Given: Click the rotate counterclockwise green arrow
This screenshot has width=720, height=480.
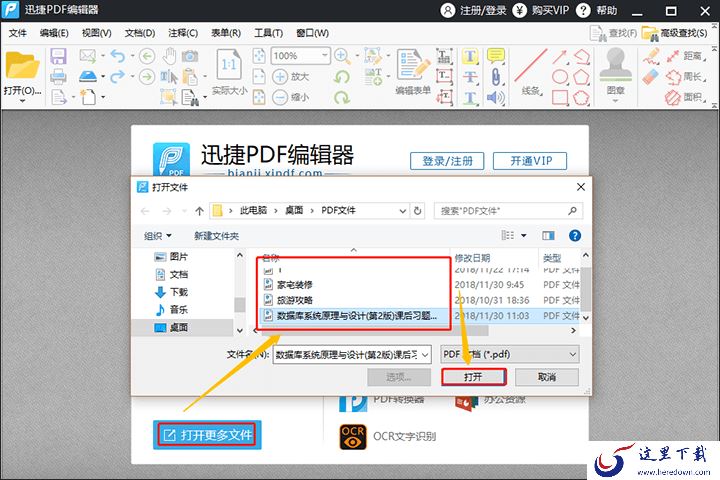Looking at the screenshot, I should point(342,76).
